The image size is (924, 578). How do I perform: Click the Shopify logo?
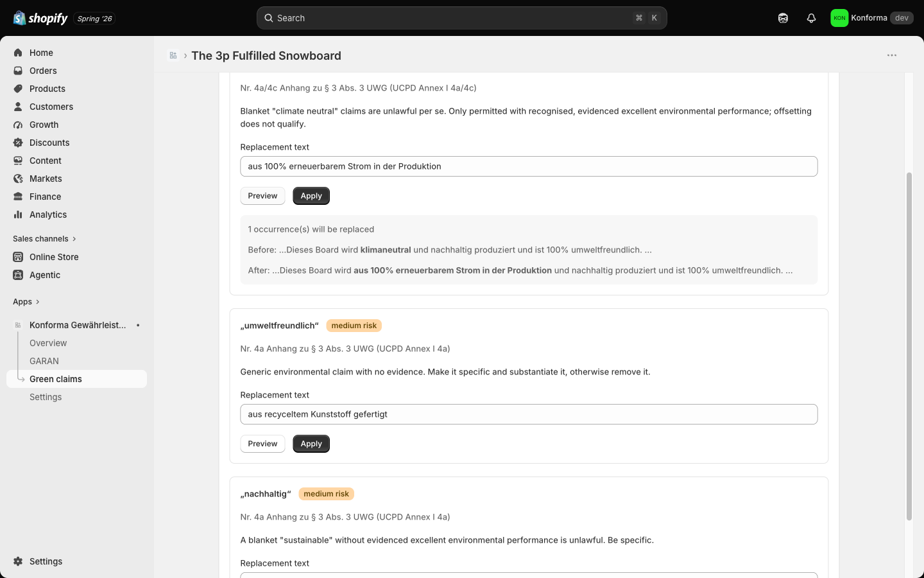40,18
